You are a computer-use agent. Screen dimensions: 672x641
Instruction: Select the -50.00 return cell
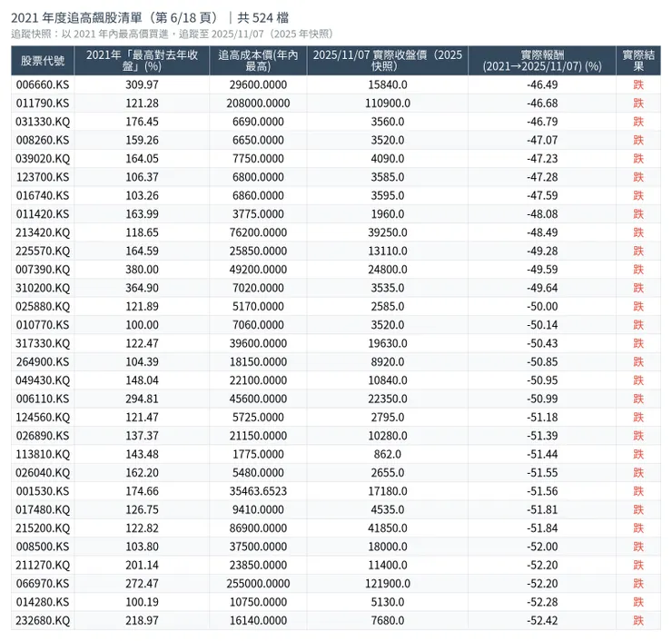pyautogui.click(x=542, y=306)
